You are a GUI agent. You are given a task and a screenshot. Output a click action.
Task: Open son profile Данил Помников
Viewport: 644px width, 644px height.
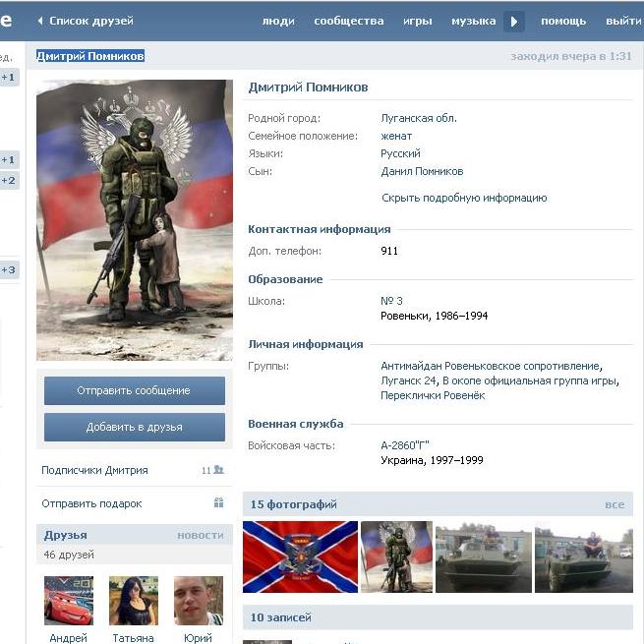click(422, 171)
